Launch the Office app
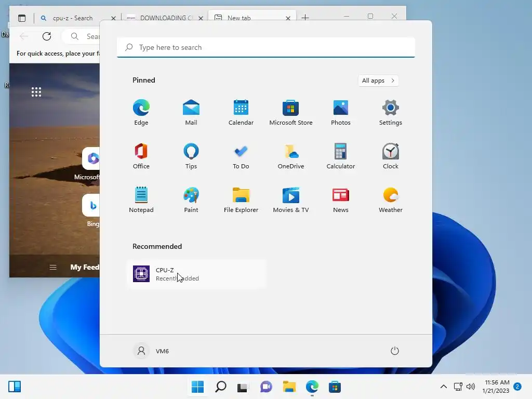This screenshot has height=399, width=532. point(141,156)
